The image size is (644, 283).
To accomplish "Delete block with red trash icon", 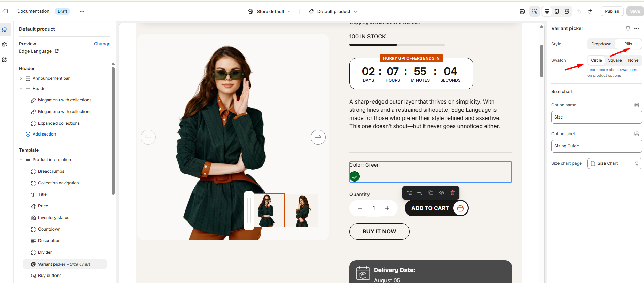I will [453, 193].
